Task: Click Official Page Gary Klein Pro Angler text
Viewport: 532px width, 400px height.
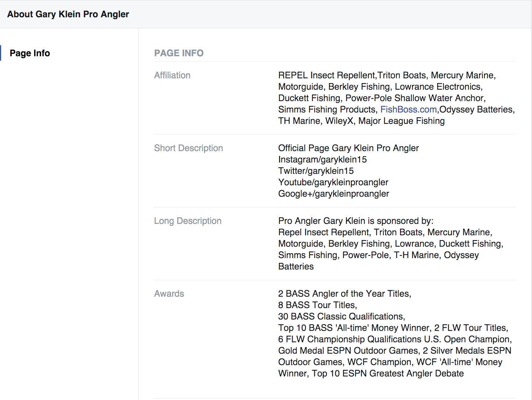Action: (349, 148)
